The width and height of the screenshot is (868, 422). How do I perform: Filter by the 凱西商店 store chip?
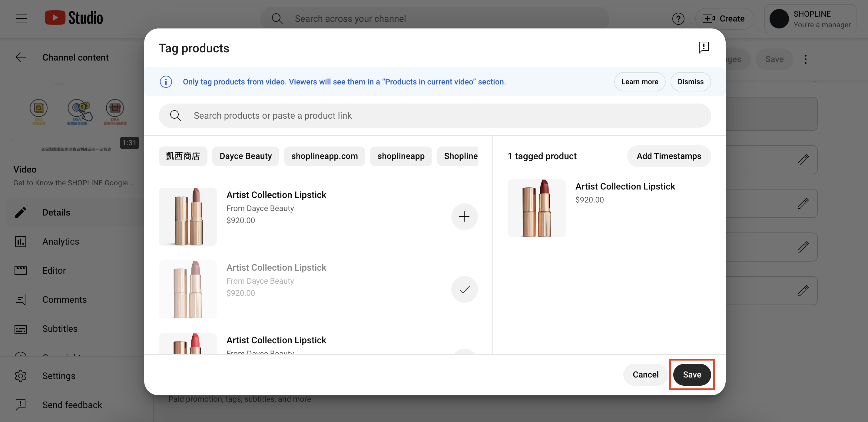tap(183, 156)
